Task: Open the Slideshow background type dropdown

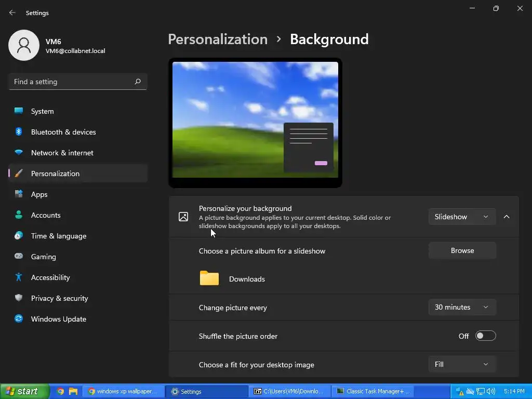Action: [x=462, y=217]
